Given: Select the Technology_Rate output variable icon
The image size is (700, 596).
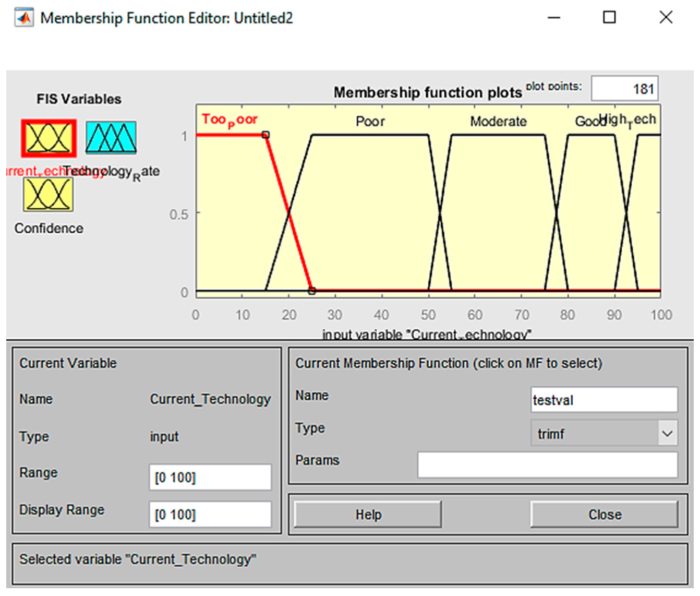Looking at the screenshot, I should coord(111,138).
